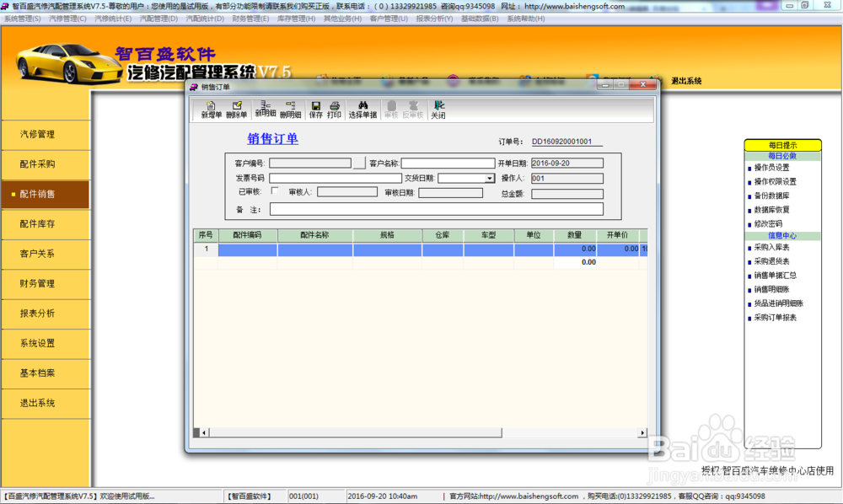This screenshot has height=504, width=843.
Task: Click 退出系统 in the top banner
Action: 686,81
